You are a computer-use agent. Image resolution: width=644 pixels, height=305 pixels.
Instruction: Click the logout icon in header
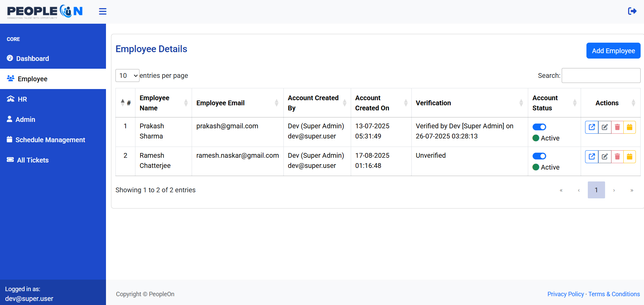[x=632, y=11]
